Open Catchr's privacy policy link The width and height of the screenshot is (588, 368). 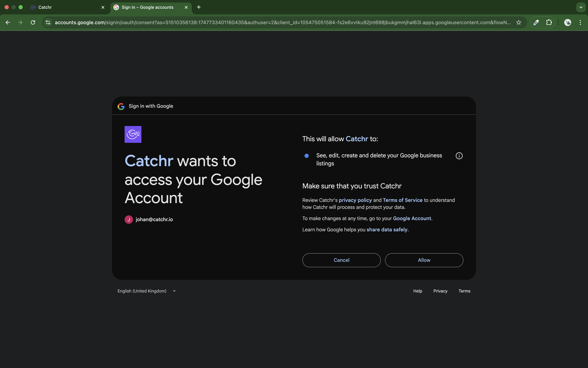click(355, 200)
